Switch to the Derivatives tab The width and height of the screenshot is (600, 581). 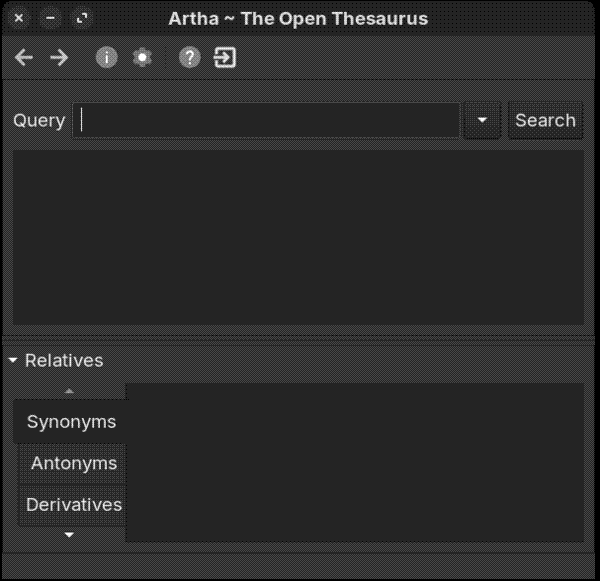point(73,505)
